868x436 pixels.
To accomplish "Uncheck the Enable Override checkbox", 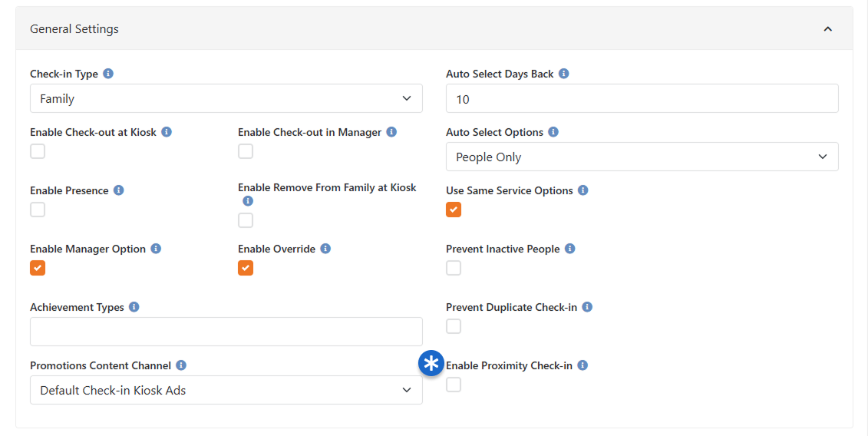I will pyautogui.click(x=246, y=268).
